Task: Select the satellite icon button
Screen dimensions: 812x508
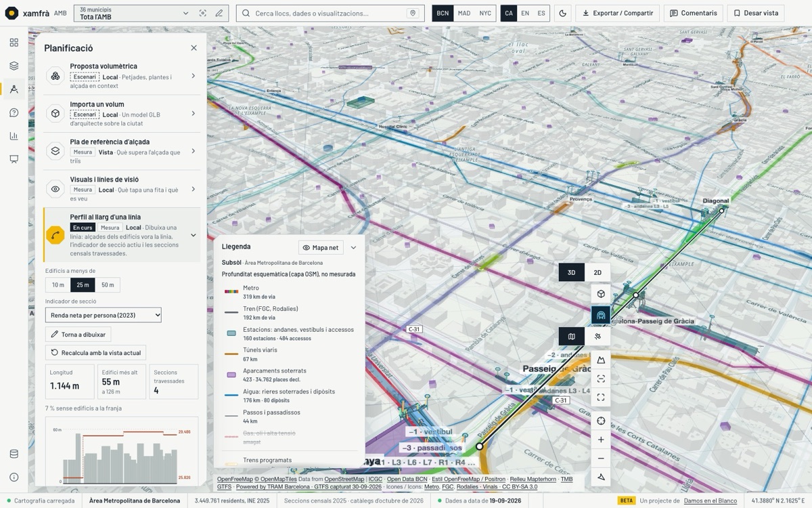Action: click(x=597, y=337)
